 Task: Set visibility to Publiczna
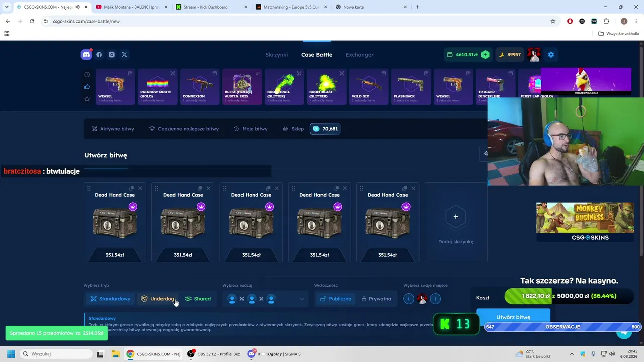tap(336, 299)
